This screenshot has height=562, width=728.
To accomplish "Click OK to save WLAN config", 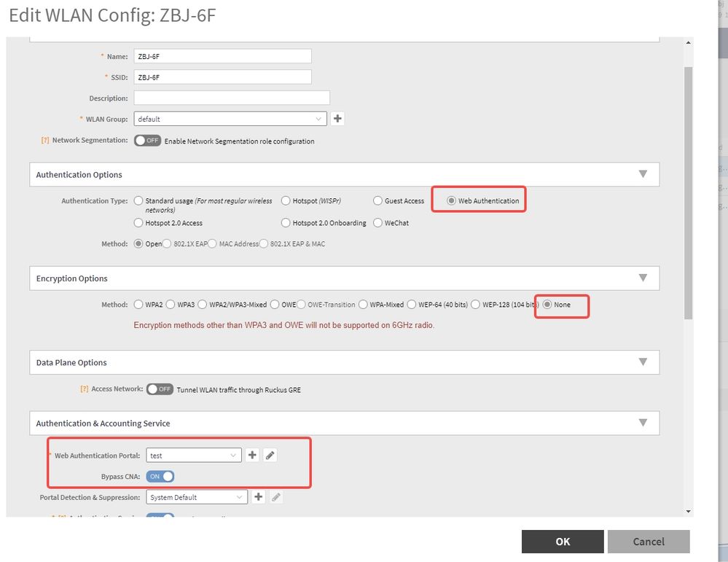I will [x=562, y=542].
